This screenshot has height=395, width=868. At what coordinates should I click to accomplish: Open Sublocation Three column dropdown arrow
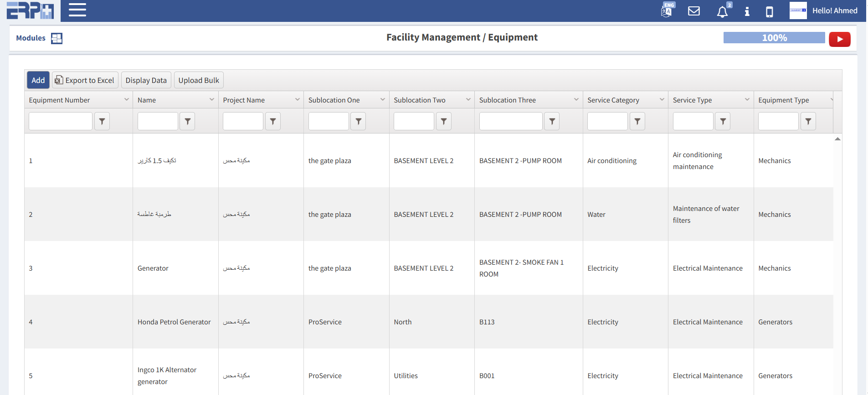pyautogui.click(x=576, y=100)
